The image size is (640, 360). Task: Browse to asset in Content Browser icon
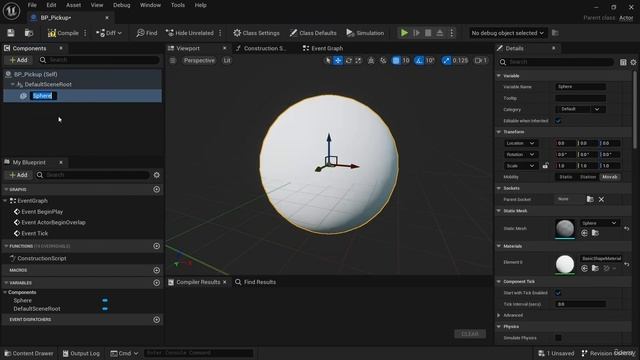click(29, 33)
